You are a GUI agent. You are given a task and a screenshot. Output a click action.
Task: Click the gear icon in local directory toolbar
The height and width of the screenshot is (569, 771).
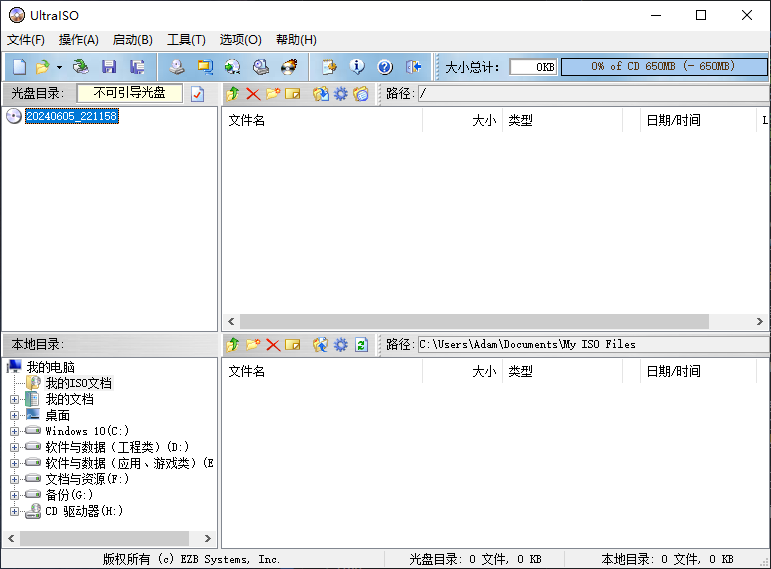click(x=341, y=344)
